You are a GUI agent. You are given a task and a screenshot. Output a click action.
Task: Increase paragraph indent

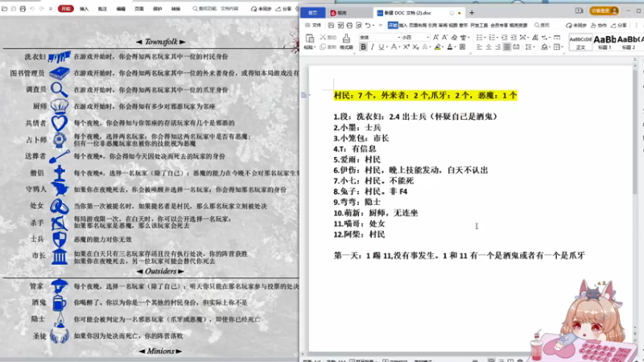click(514, 37)
